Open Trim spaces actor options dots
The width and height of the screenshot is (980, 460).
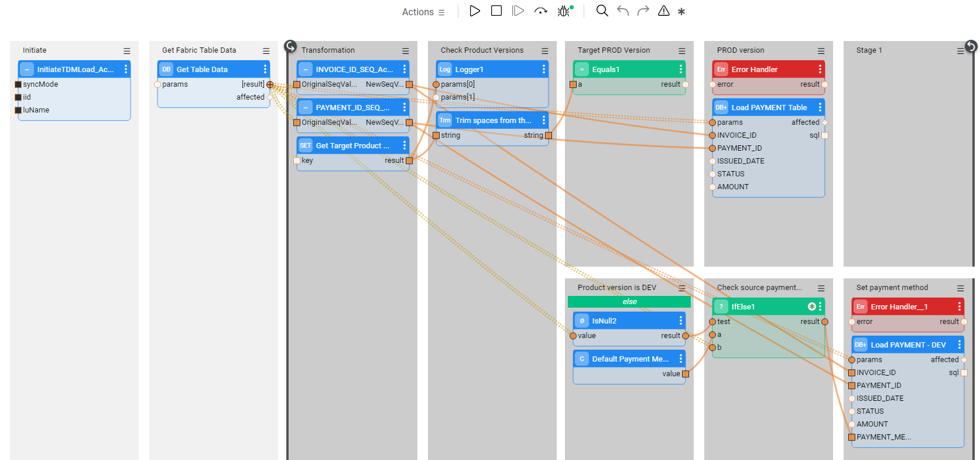click(x=544, y=120)
